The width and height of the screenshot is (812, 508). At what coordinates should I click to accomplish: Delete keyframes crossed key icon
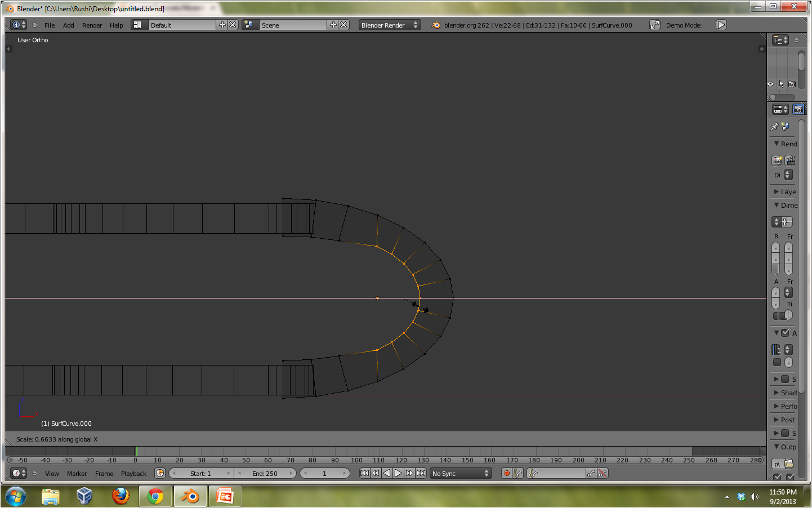[603, 473]
